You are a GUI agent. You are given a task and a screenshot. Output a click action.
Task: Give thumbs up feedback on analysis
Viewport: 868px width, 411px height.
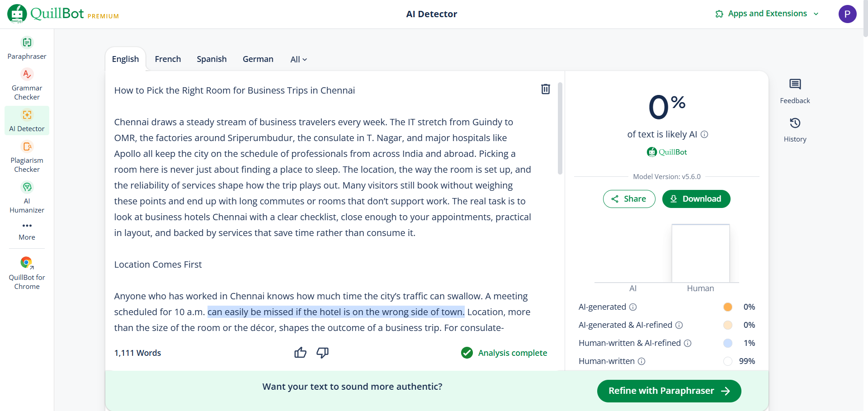300,353
